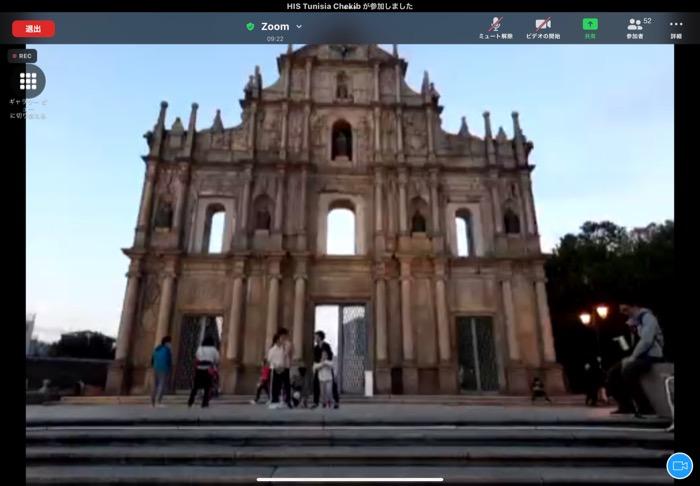The image size is (700, 486).
Task: Open the participants people icon
Action: pos(634,23)
